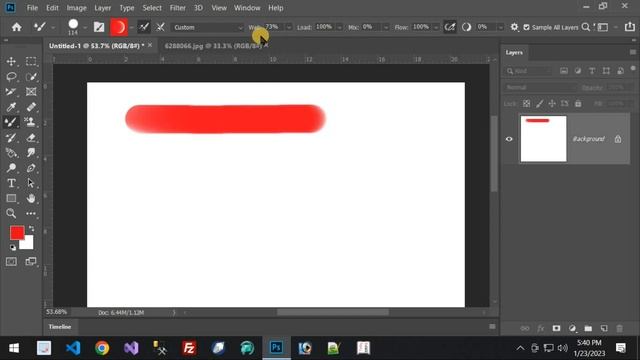The width and height of the screenshot is (640, 360).
Task: Toggle lock position
Action: pos(552,104)
